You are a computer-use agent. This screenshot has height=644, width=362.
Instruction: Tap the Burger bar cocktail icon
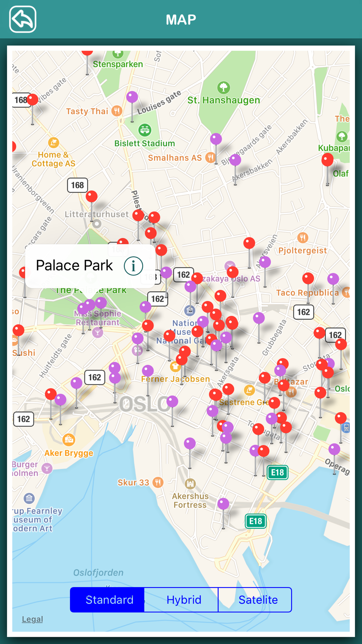[47, 468]
